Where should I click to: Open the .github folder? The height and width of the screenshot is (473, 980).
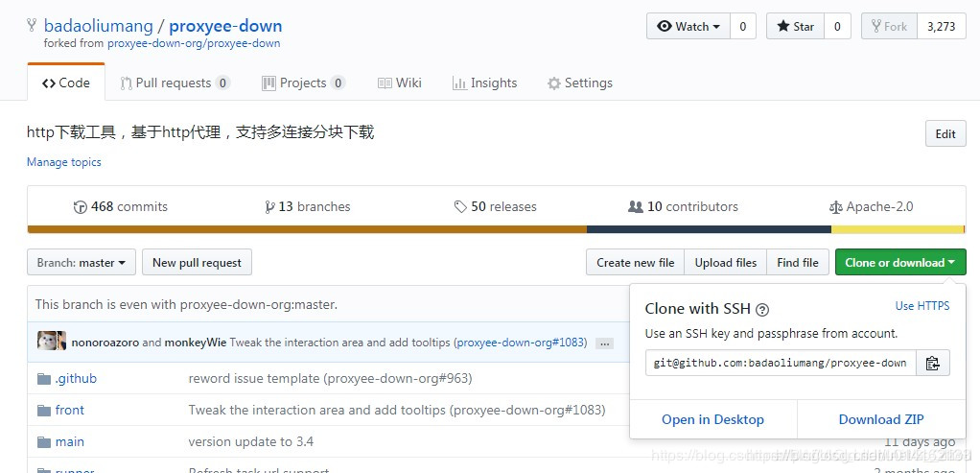tap(77, 379)
